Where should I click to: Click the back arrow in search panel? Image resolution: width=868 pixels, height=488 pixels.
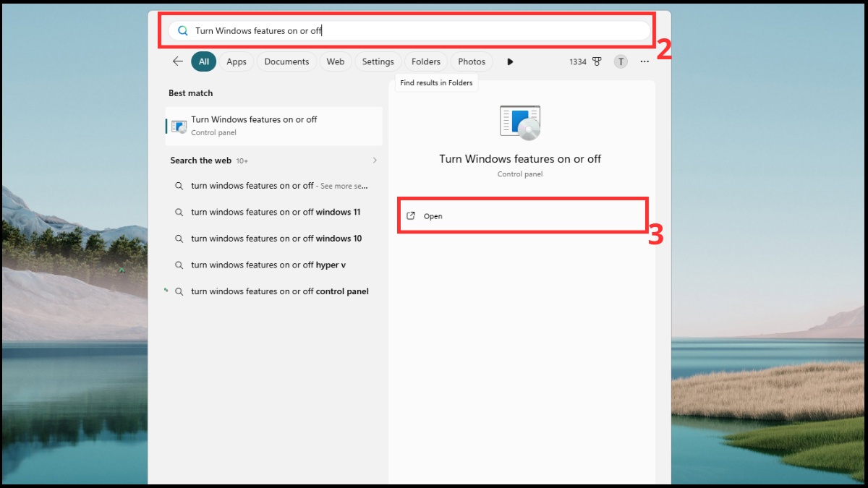coord(178,61)
